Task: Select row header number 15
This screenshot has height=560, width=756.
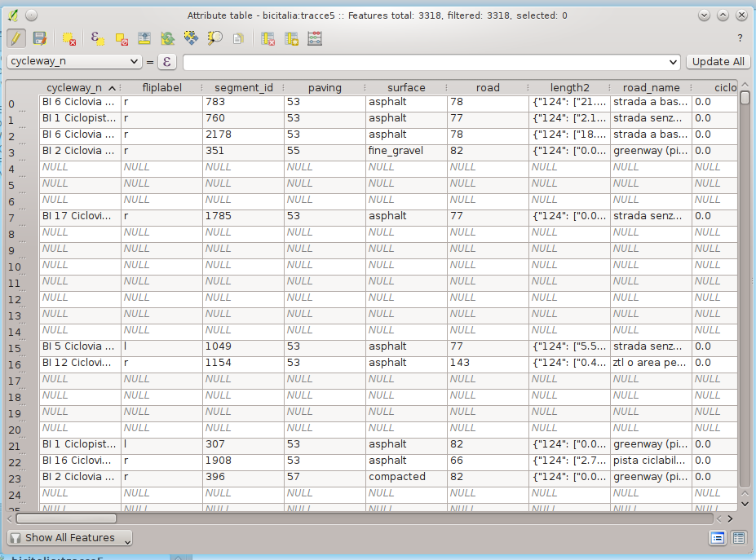Action: coord(22,348)
